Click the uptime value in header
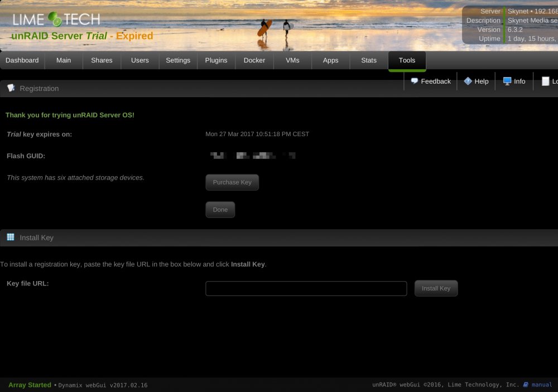 tap(532, 38)
